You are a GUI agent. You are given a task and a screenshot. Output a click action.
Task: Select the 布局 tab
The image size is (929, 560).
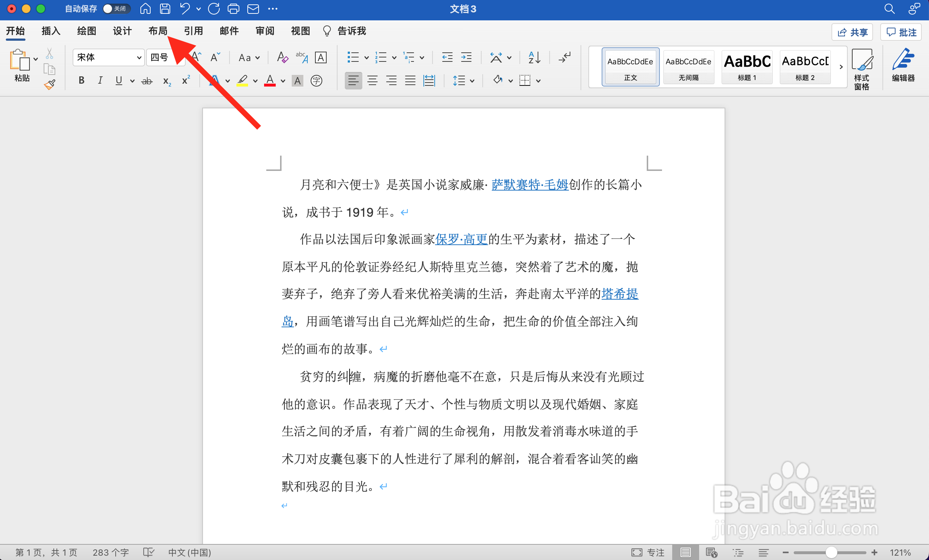click(x=158, y=31)
